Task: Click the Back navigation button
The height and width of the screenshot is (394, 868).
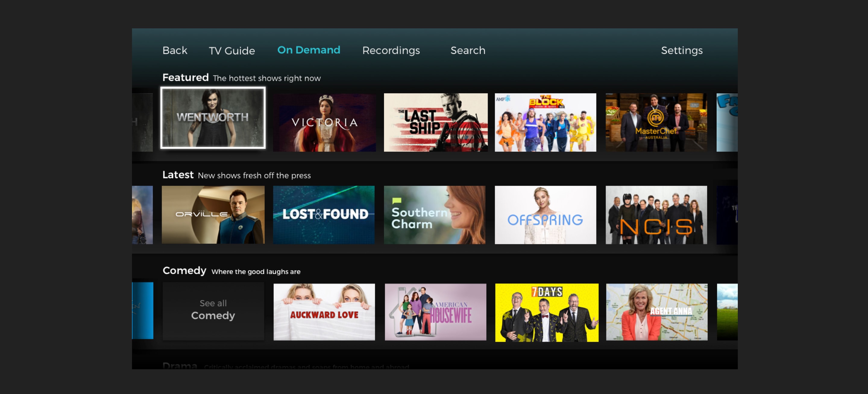Action: pos(175,50)
